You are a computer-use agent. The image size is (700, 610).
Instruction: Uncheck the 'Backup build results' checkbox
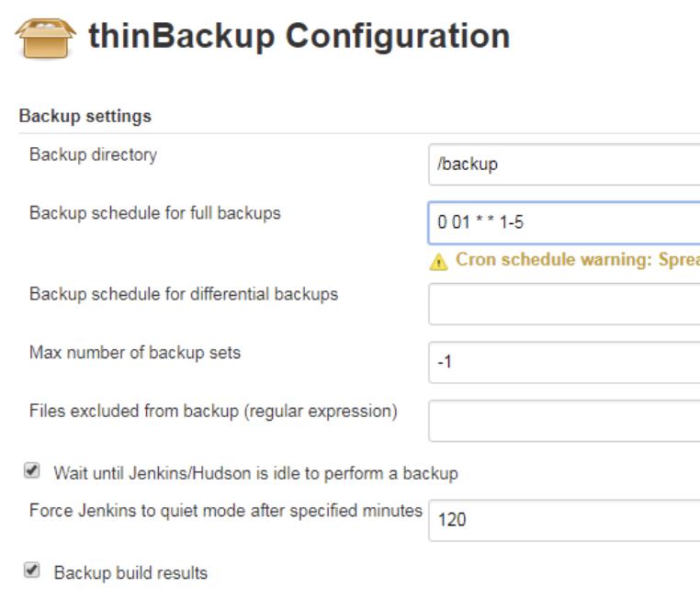(33, 571)
